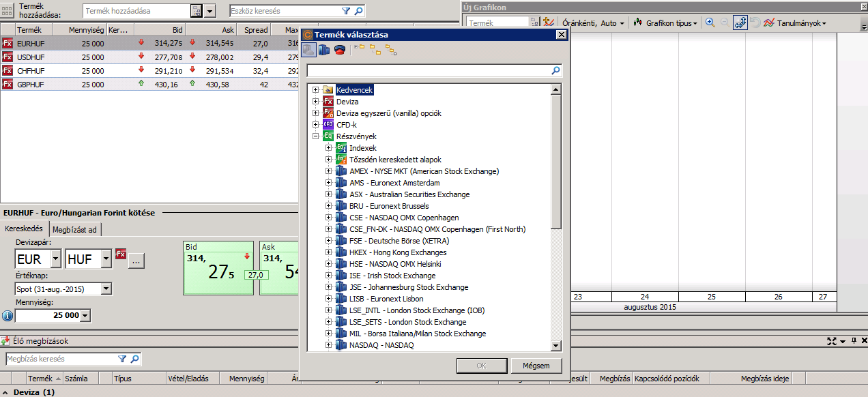The height and width of the screenshot is (397, 868).
Task: Click the filter funnel in Eszköz keresés
Action: 346,11
